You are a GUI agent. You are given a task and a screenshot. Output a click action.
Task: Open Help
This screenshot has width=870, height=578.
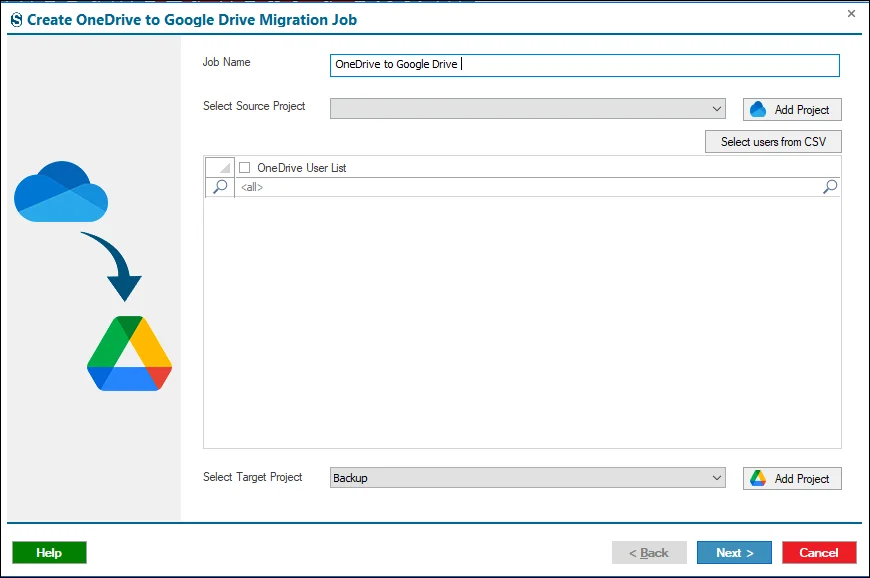[49, 552]
